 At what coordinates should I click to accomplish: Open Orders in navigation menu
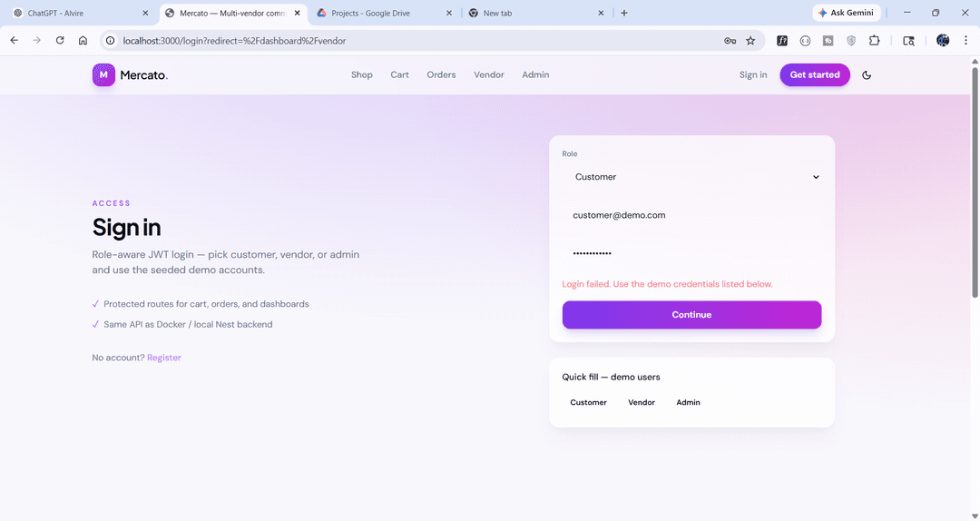(x=441, y=75)
